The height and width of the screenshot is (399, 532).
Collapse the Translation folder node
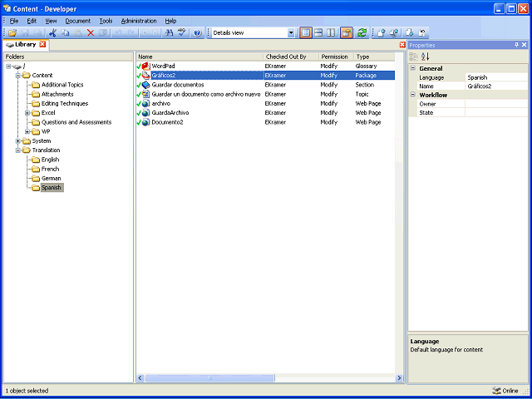coord(18,150)
